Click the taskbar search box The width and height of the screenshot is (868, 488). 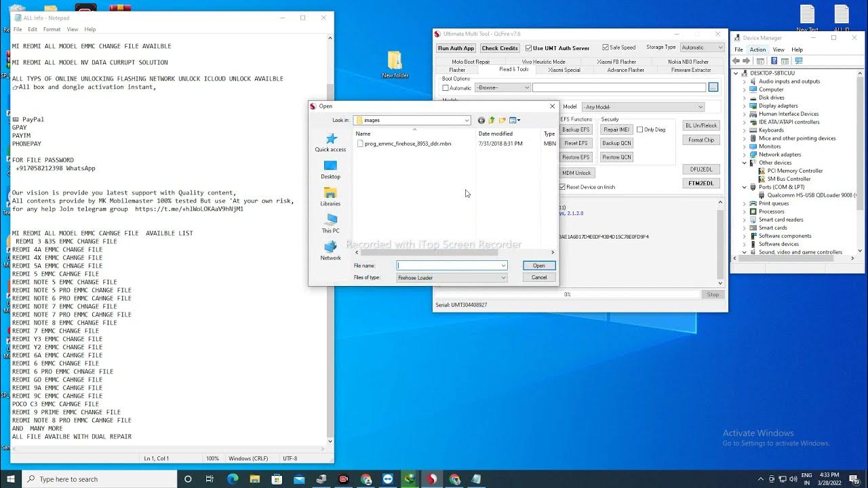[100, 479]
